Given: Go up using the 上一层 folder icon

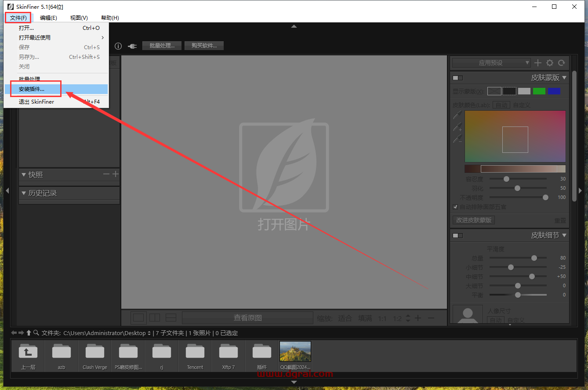Looking at the screenshot, I should click(x=28, y=353).
